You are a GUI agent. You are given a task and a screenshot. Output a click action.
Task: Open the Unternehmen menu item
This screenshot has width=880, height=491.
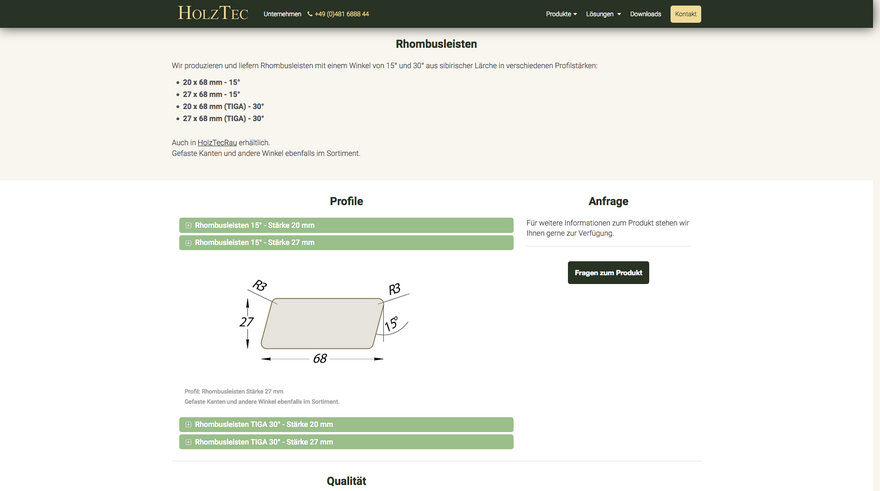pos(282,14)
